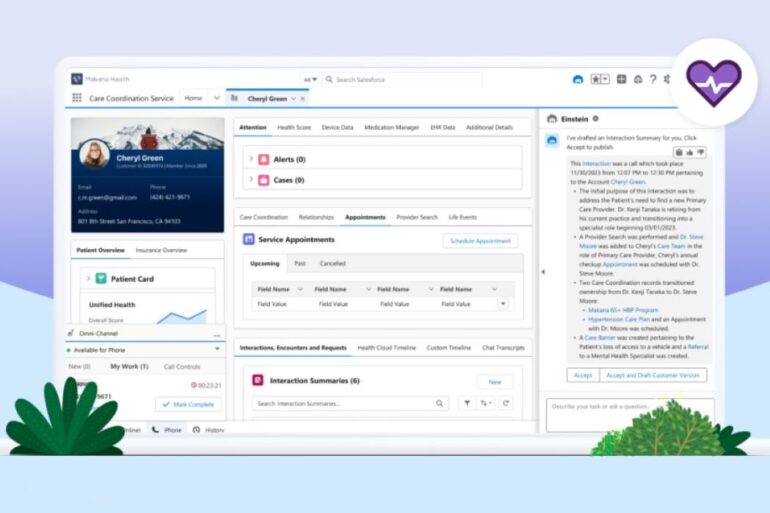Viewport: 770px width, 513px height.
Task: Collapse the Einstein side panel arrow
Action: click(x=542, y=272)
